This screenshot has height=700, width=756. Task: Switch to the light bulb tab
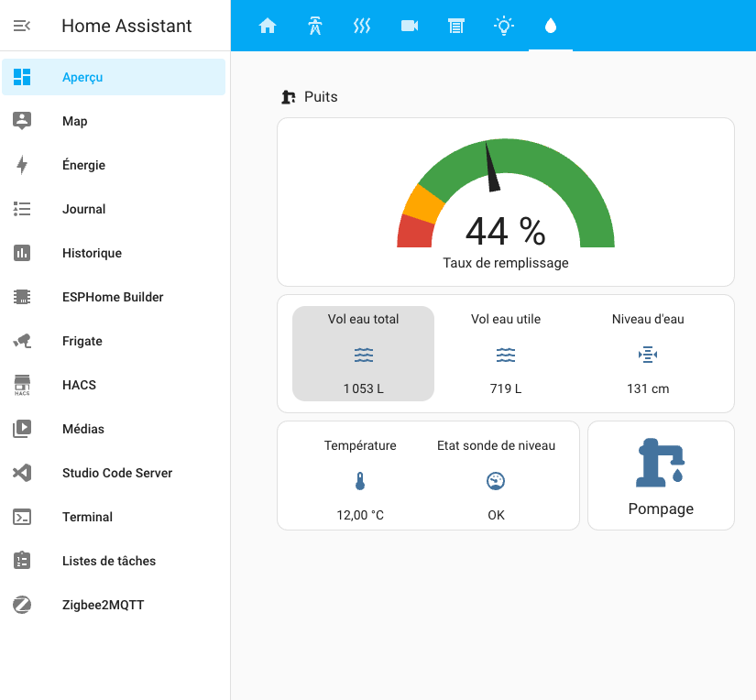pyautogui.click(x=503, y=26)
